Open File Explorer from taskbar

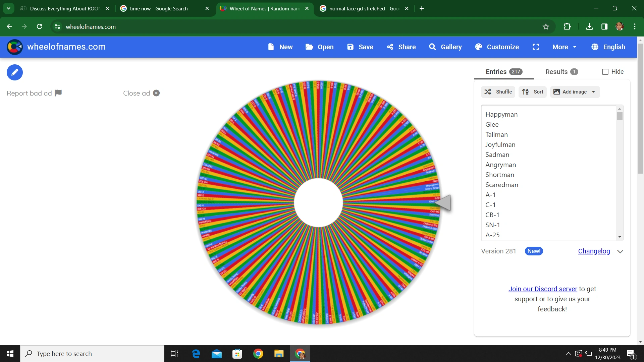click(279, 354)
